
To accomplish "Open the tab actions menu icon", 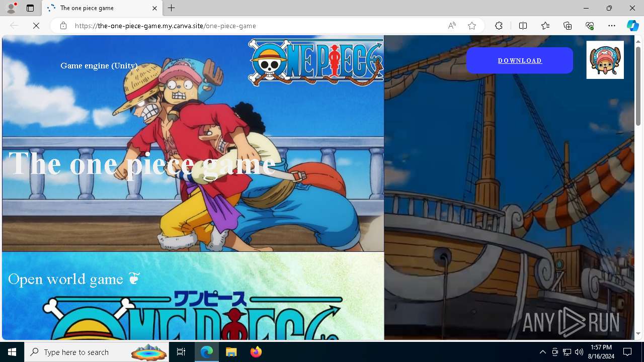I will (x=30, y=8).
